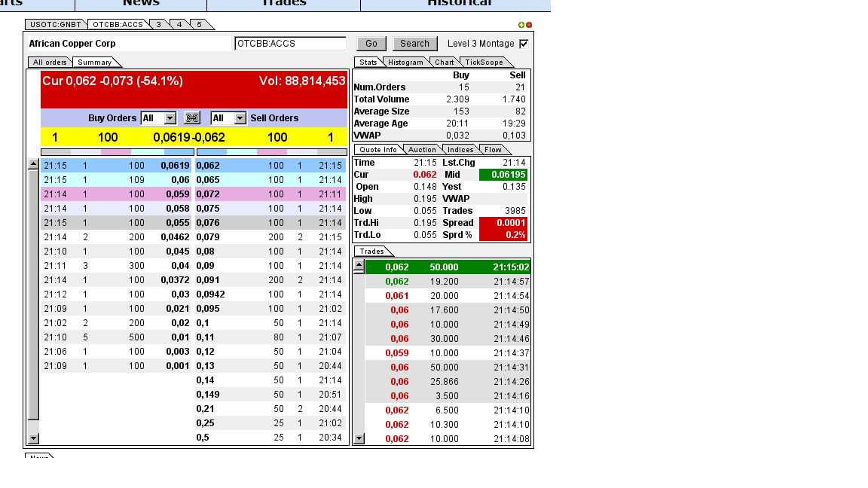Image resolution: width=868 pixels, height=488 pixels.
Task: Click the red Spread value 0.0001
Action: pos(503,223)
